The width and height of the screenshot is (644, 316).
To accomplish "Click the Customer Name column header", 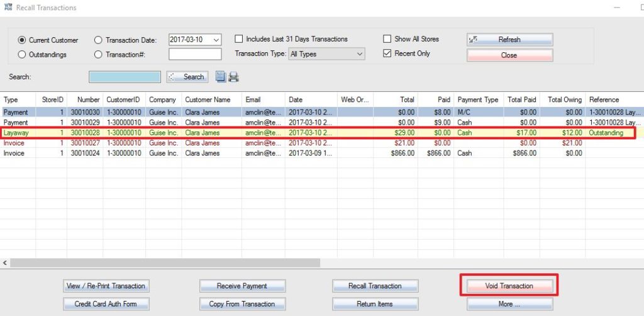I will [x=208, y=99].
